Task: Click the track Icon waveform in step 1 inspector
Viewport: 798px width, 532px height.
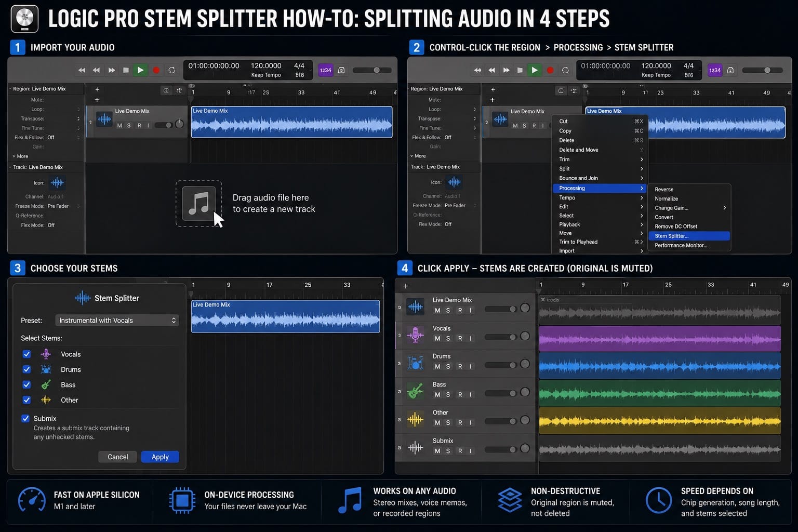Action: click(x=57, y=182)
